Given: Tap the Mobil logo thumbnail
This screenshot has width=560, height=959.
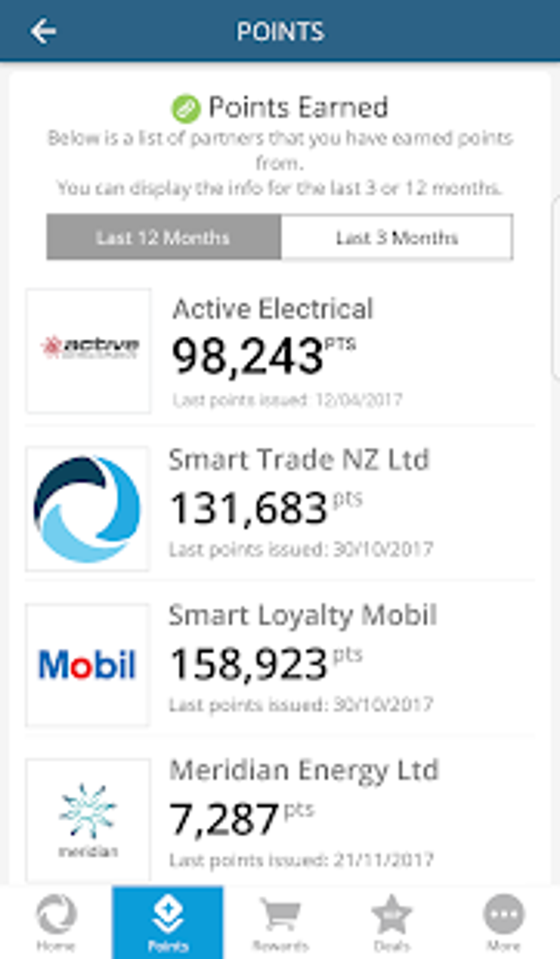Looking at the screenshot, I should tap(87, 665).
